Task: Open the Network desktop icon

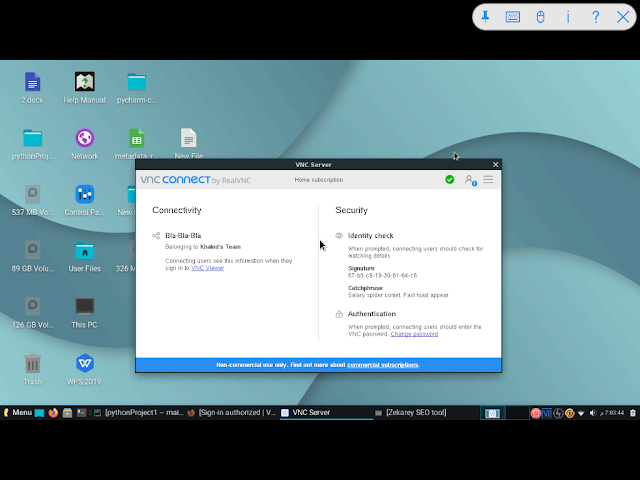Action: click(84, 144)
